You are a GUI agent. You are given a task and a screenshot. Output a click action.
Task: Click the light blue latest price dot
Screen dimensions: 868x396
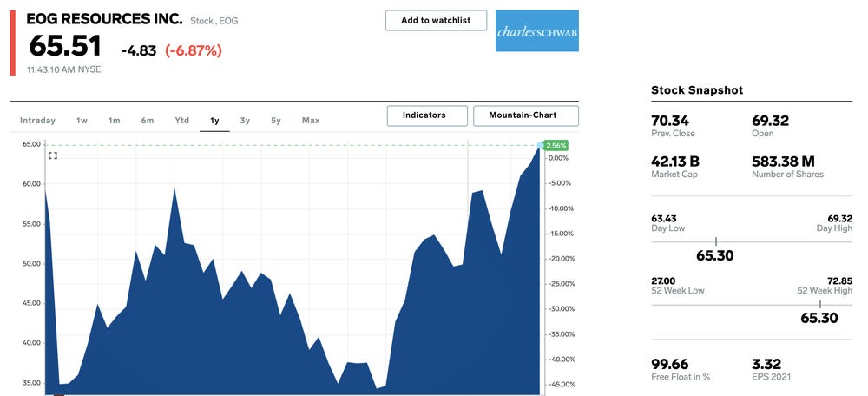540,145
